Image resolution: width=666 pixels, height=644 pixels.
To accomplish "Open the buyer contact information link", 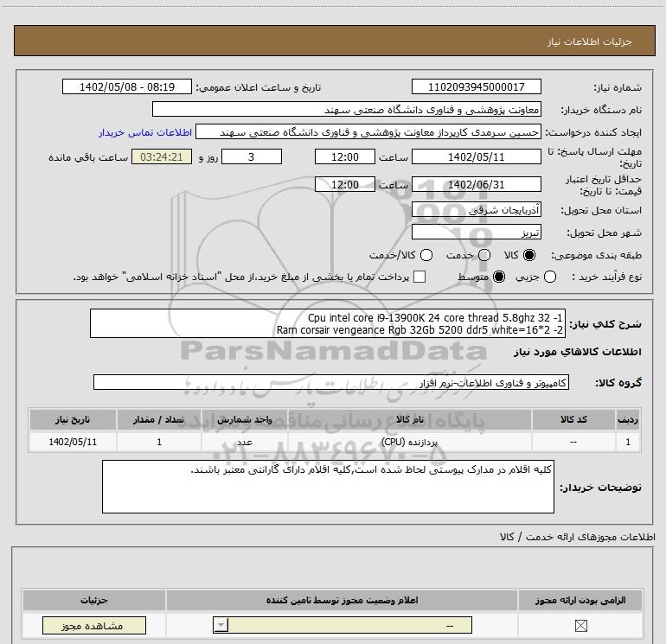I will point(145,132).
